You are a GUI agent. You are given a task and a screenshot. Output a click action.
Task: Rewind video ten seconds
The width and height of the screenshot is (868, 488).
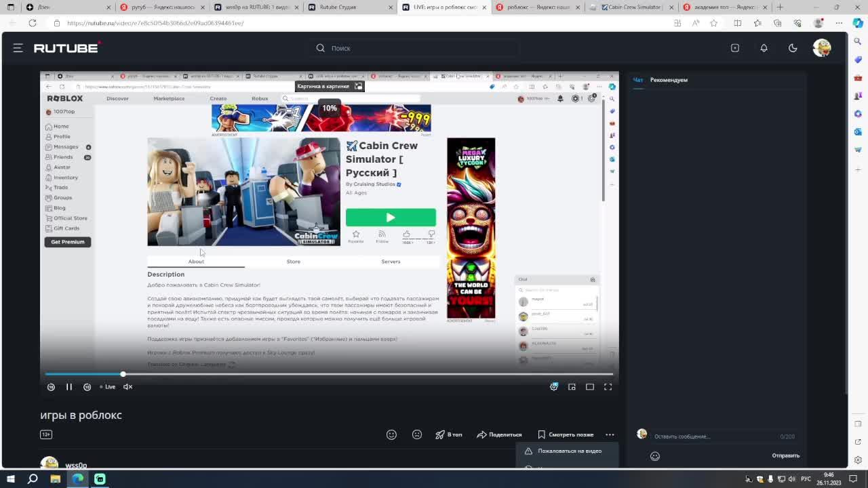pos(51,387)
